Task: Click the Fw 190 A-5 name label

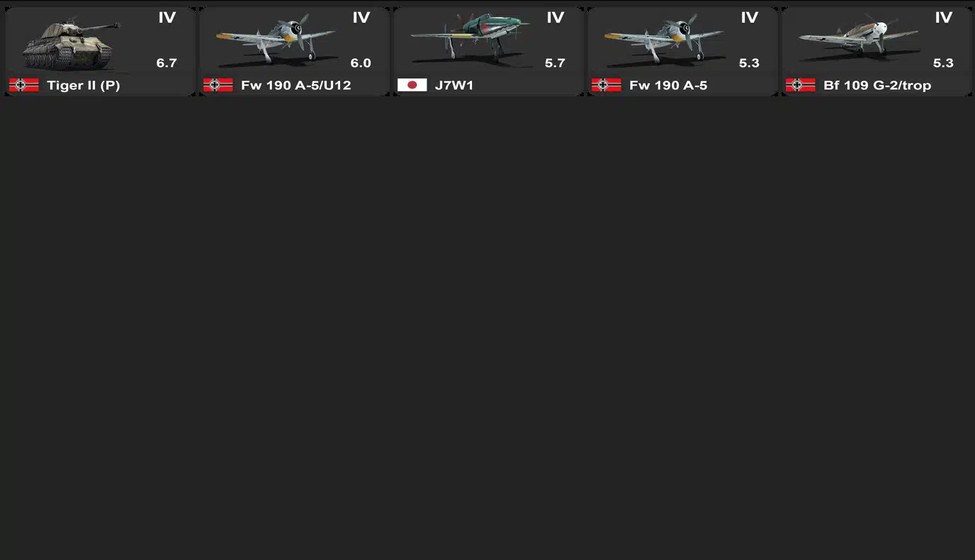Action: coord(668,86)
